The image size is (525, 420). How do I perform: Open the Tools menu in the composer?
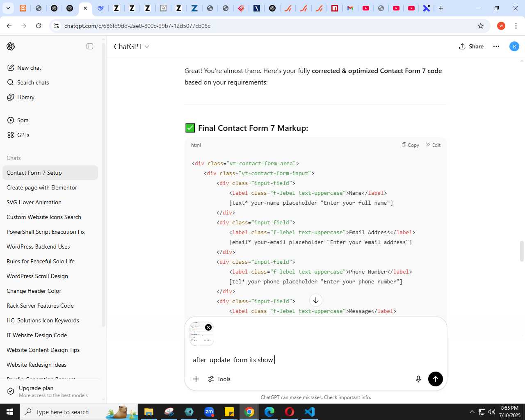[219, 379]
